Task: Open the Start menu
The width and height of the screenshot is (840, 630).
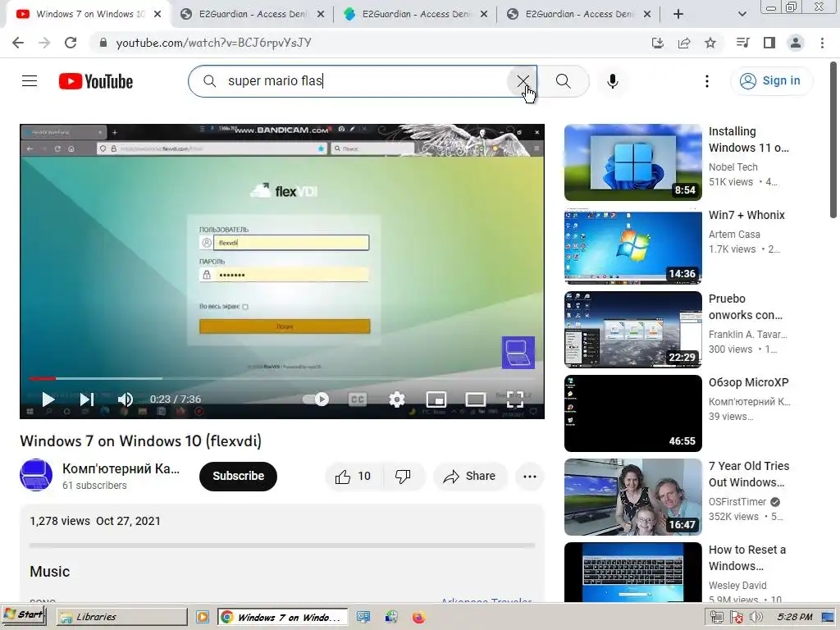Action: (24, 615)
